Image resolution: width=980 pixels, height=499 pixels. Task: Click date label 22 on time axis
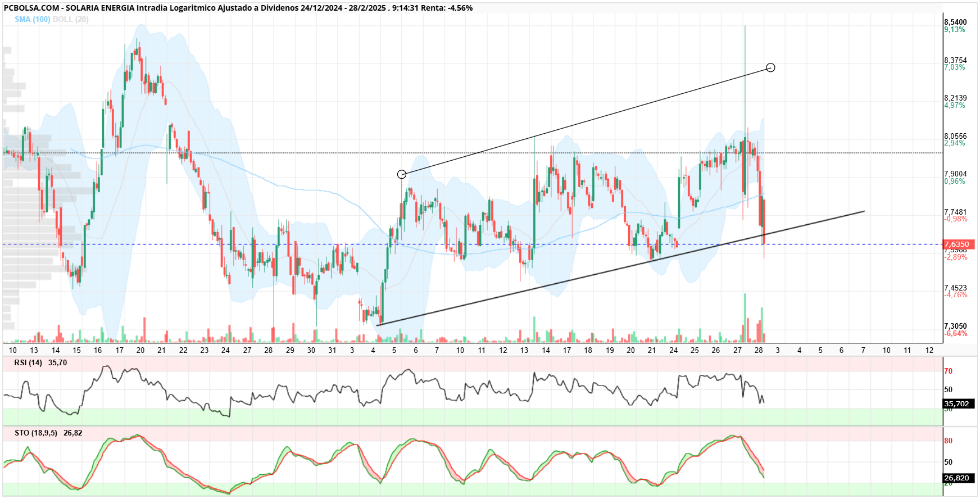[183, 350]
